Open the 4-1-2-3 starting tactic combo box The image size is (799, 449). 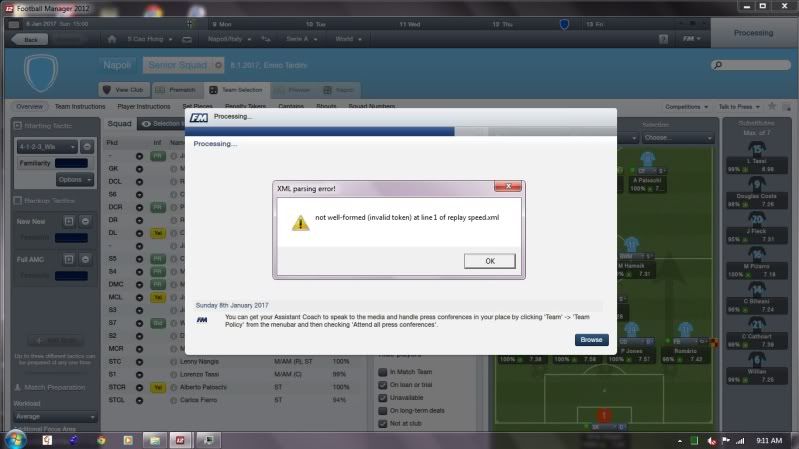pos(47,147)
